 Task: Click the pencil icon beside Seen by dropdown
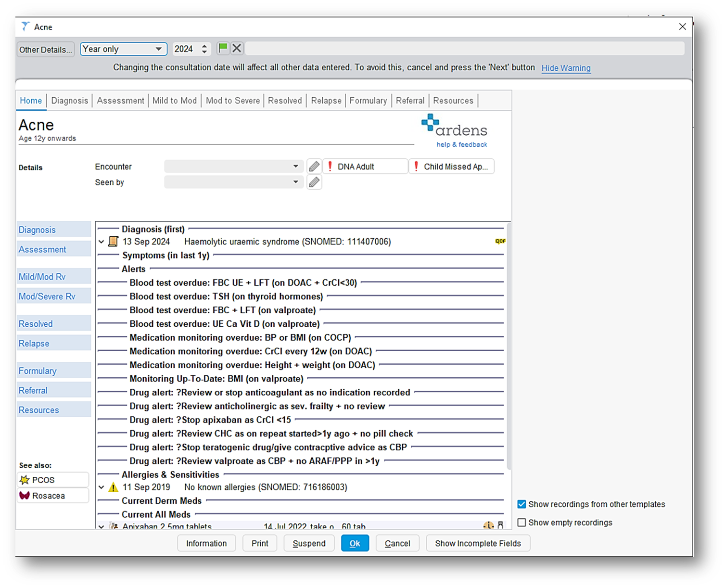tap(314, 182)
